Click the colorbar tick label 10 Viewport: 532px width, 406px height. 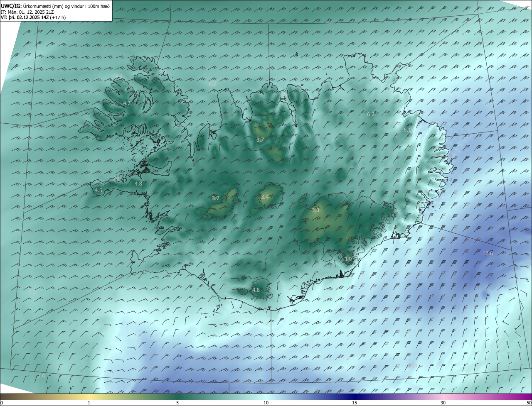[266, 403]
